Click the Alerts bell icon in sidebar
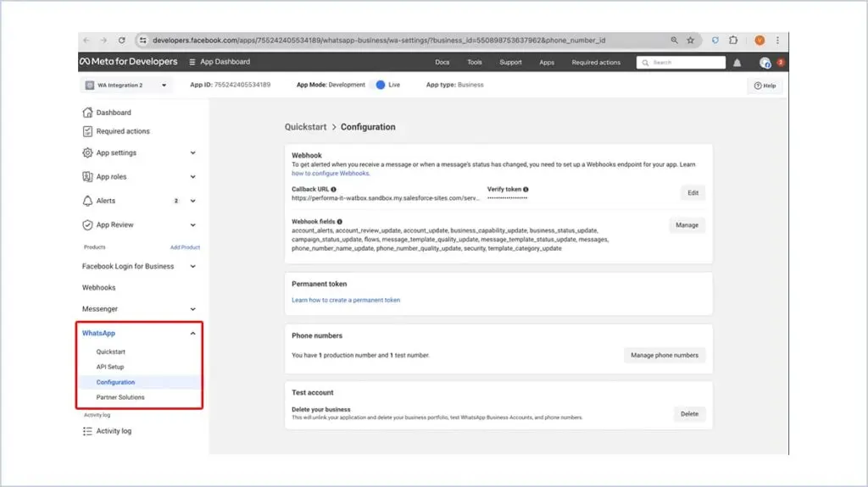 point(87,201)
